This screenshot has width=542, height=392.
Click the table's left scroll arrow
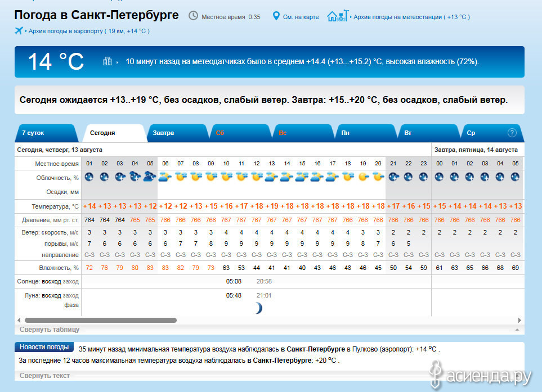click(19, 320)
